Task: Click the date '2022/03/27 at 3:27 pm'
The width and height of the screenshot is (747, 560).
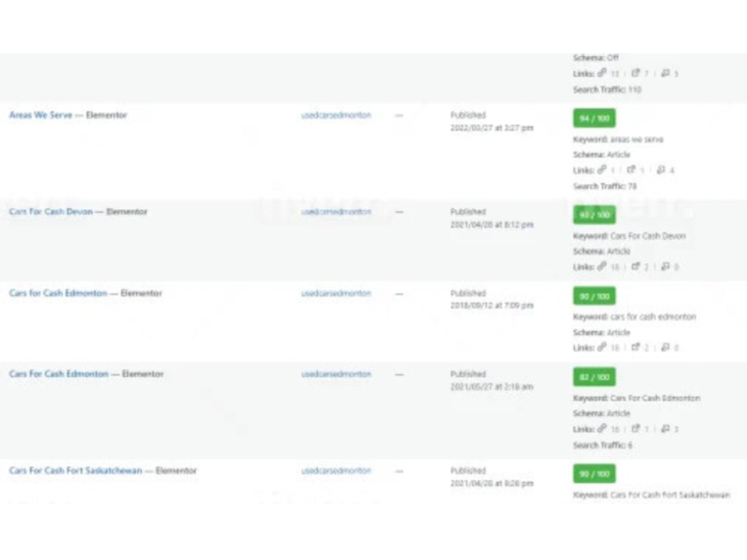Action: tap(492, 128)
